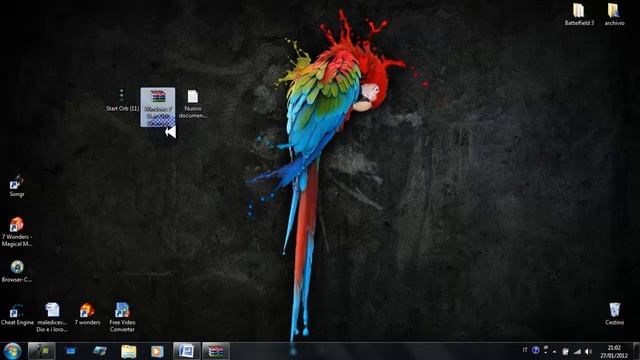Select the Cestino recycle bin

[x=614, y=314]
